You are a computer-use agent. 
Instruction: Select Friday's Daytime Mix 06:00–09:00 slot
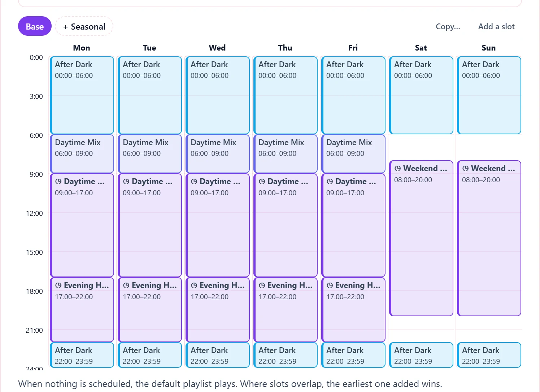coord(353,154)
